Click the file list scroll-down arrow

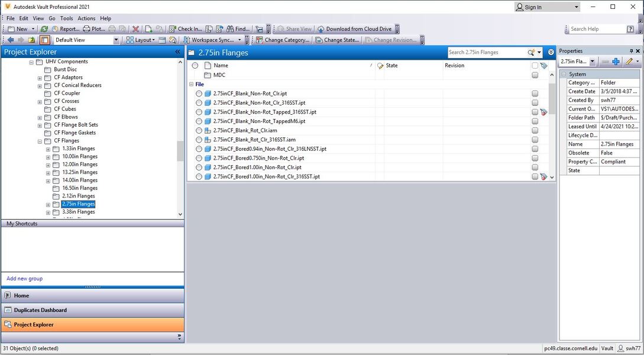click(x=552, y=177)
